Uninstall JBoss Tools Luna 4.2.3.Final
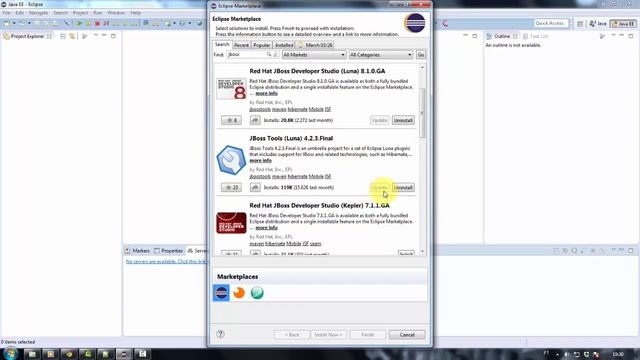This screenshot has width=640, height=360. click(x=403, y=188)
